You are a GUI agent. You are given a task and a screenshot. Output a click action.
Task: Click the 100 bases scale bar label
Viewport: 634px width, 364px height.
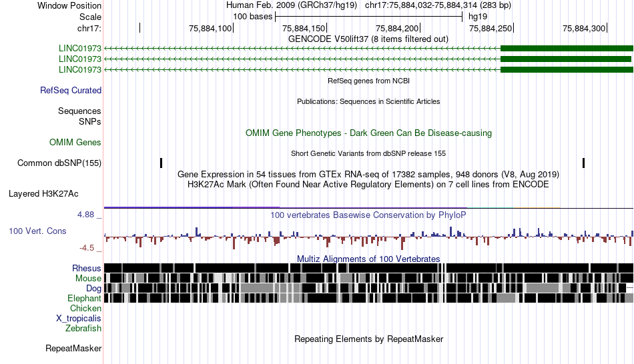[252, 17]
